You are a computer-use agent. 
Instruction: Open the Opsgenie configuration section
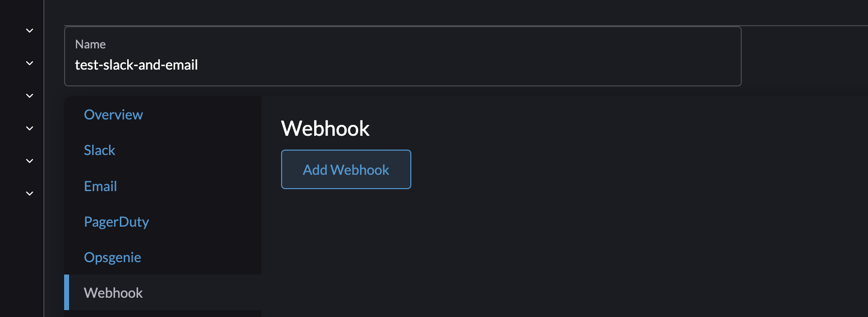click(x=112, y=257)
